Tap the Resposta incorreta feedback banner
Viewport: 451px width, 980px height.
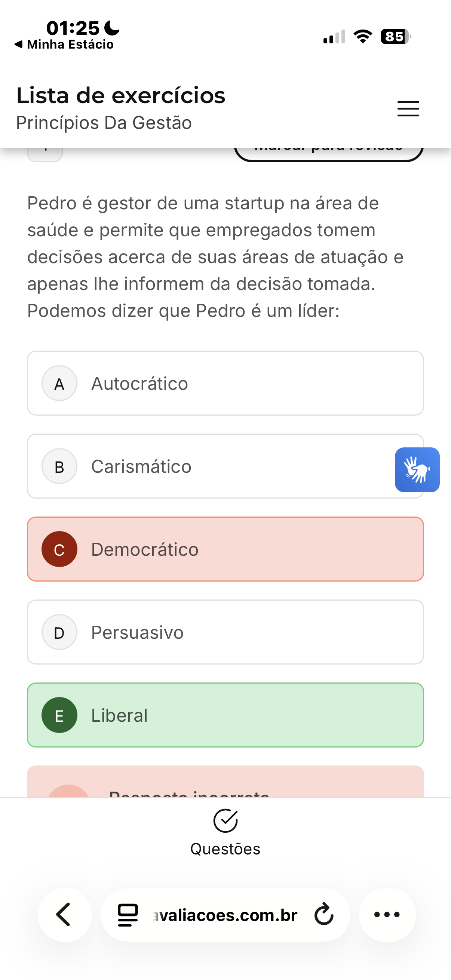tap(225, 784)
